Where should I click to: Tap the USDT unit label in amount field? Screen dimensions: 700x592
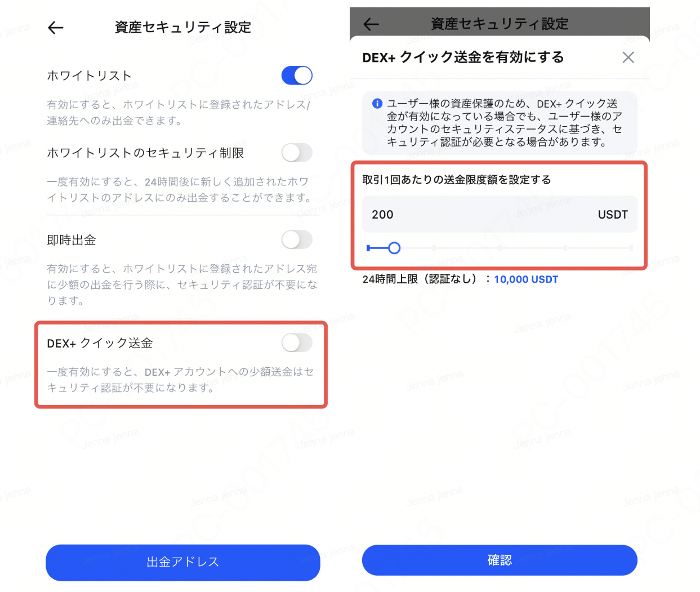[x=613, y=215]
